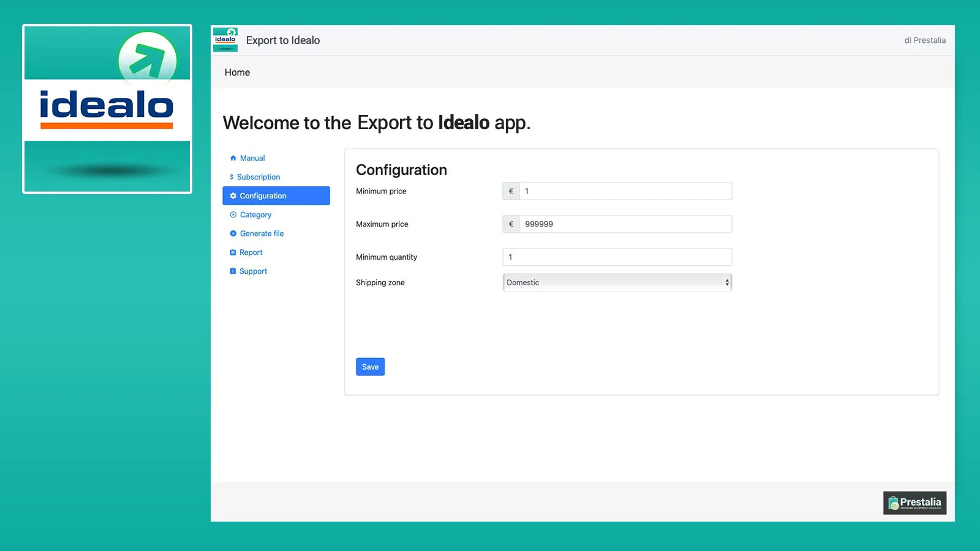Click the euro symbol beside Minimum price
980x551 pixels.
511,191
